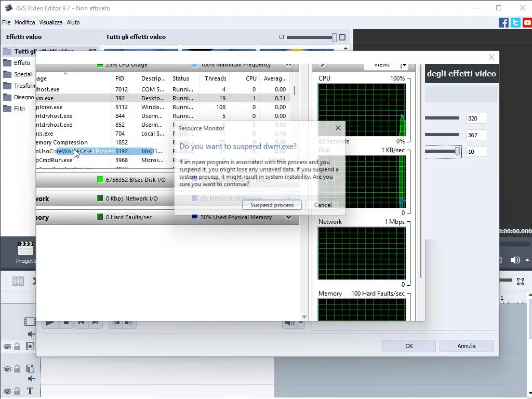Open the Aiuto menu

[73, 22]
